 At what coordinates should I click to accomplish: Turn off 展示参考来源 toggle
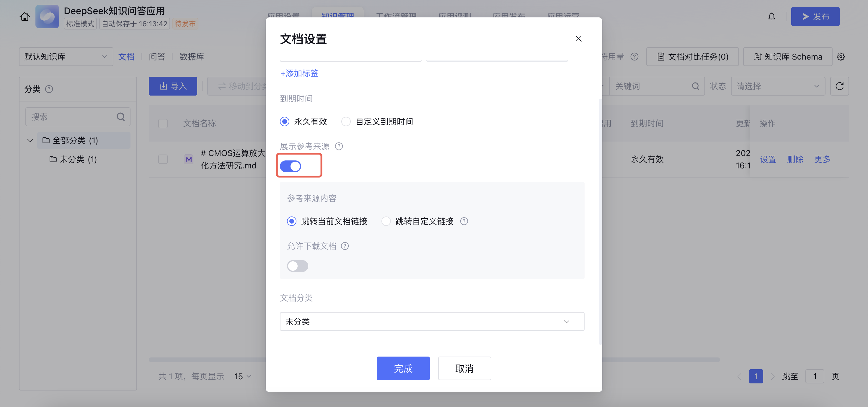(x=291, y=166)
